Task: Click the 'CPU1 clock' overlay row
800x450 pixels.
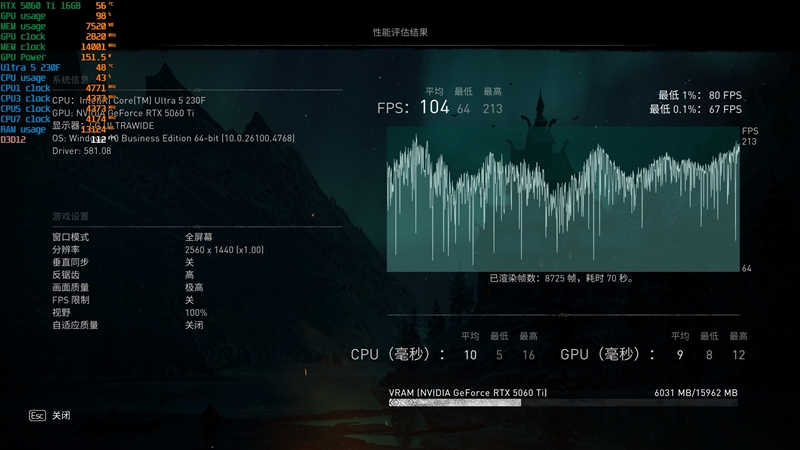Action: point(58,88)
